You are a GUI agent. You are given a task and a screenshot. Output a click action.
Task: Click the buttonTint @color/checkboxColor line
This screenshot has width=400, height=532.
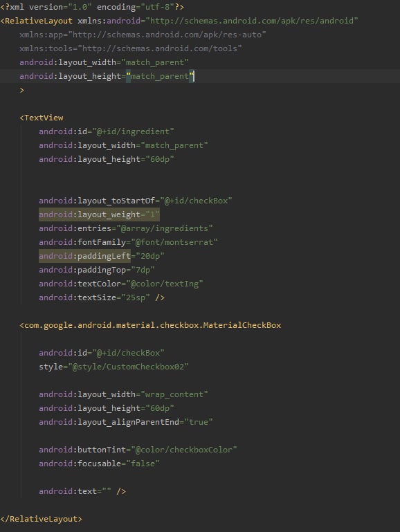[138, 450]
